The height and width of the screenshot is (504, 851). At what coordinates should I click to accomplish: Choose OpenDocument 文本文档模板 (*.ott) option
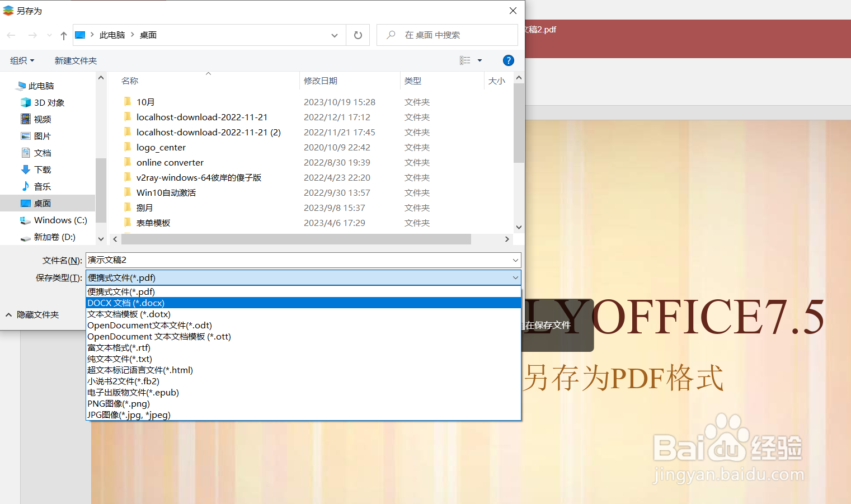pyautogui.click(x=304, y=336)
